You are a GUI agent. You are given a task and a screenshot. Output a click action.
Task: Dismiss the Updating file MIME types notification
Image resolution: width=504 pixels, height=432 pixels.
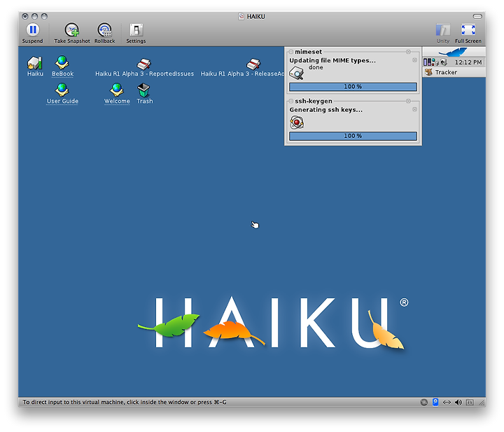[414, 60]
